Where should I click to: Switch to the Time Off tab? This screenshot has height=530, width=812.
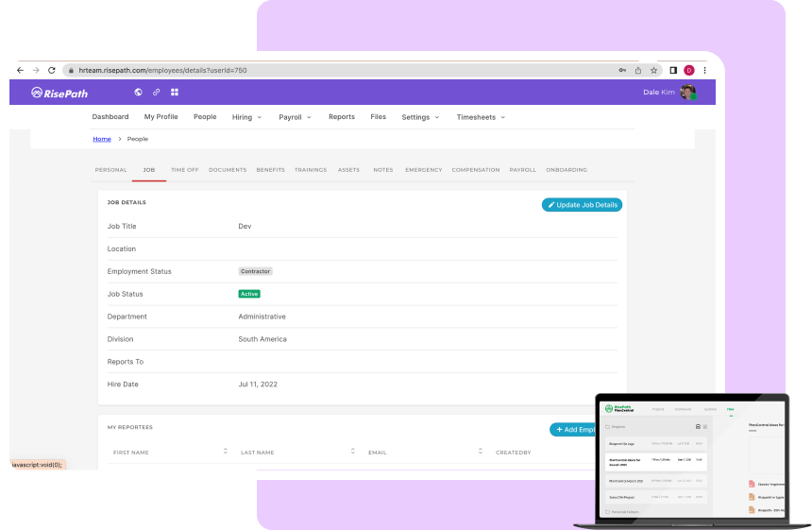(x=184, y=170)
